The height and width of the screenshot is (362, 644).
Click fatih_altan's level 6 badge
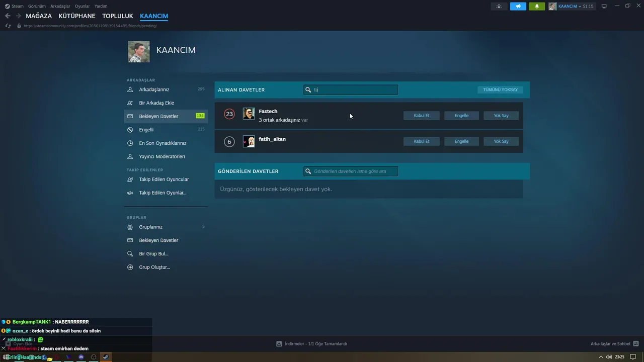click(x=229, y=142)
